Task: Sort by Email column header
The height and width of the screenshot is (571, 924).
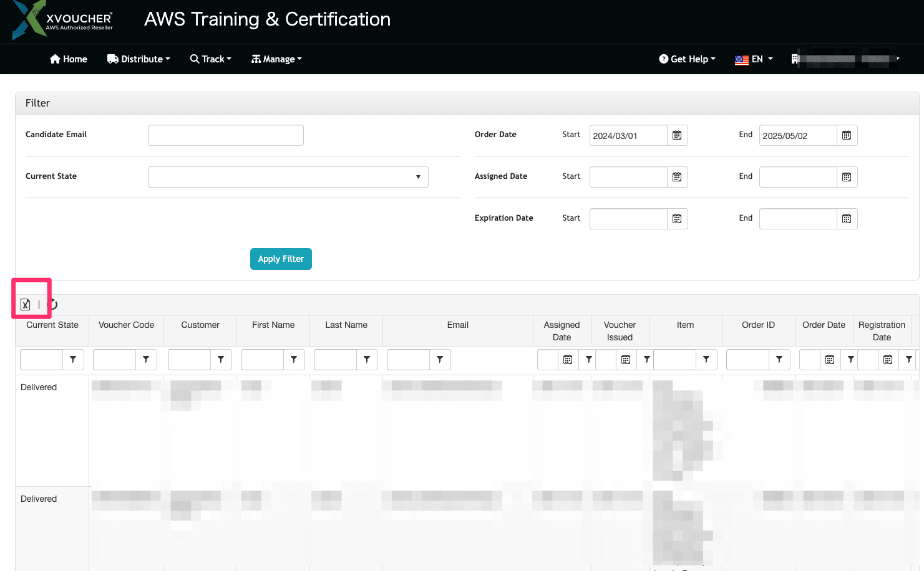Action: click(458, 325)
